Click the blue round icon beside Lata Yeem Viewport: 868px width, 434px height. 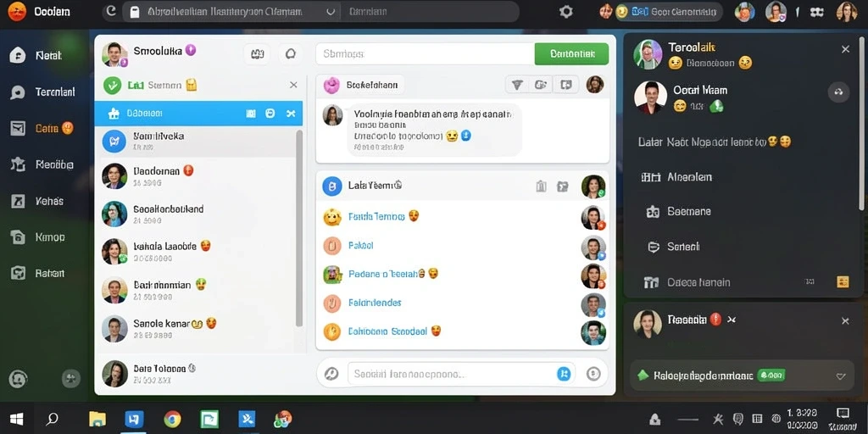point(332,186)
